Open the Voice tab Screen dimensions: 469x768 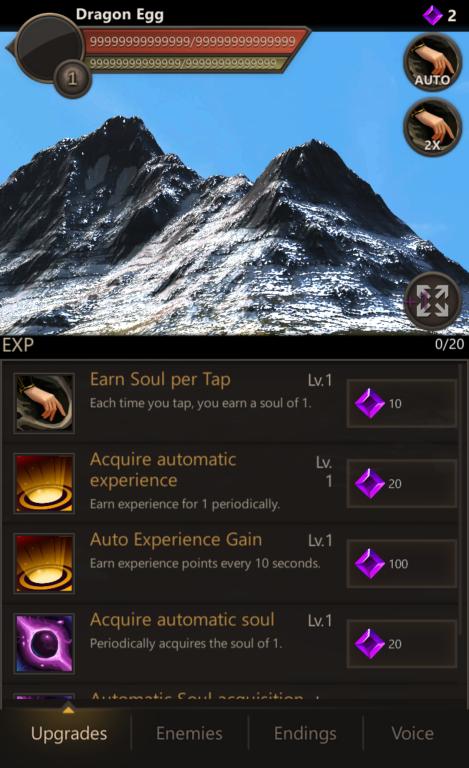pos(412,733)
